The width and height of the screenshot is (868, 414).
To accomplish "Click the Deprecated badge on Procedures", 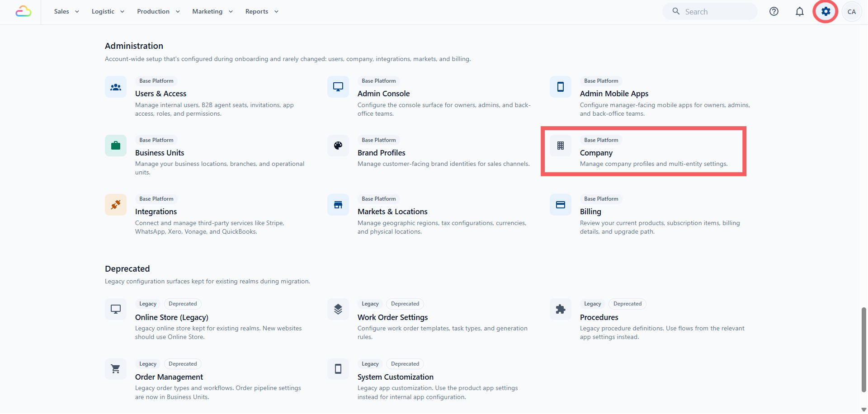I will pos(627,304).
